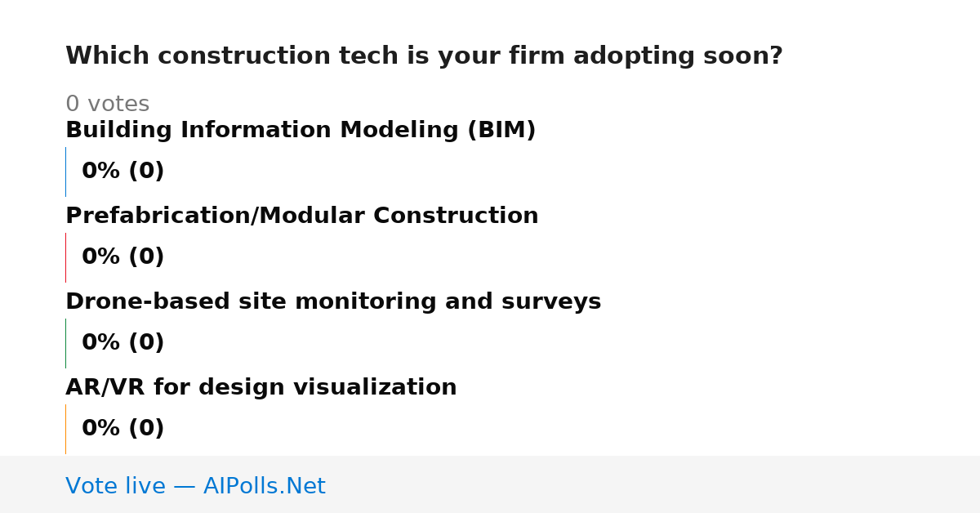Screen dimensions: 980x513
Task: Click the 0% (0) result under Drone-based
Action: [123, 343]
